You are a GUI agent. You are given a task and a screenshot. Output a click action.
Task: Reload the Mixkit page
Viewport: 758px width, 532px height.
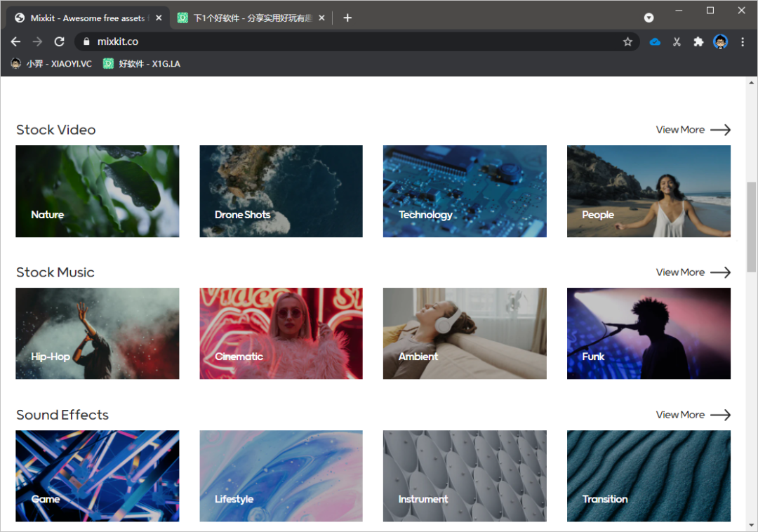(60, 42)
